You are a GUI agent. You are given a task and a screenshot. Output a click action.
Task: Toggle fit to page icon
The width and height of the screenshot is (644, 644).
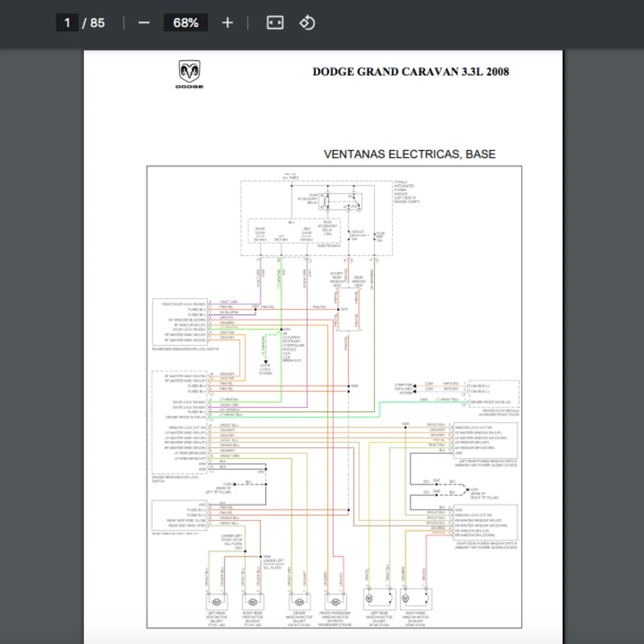[275, 23]
